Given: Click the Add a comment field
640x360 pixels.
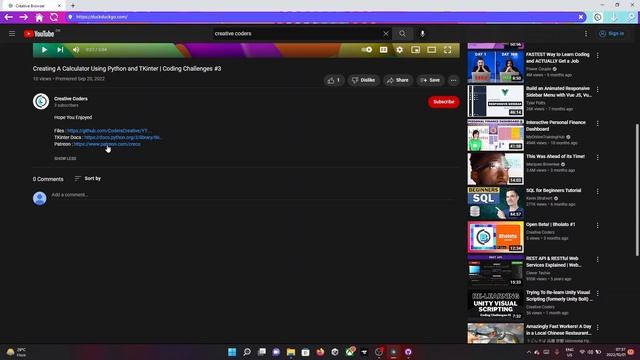Looking at the screenshot, I should click(253, 195).
